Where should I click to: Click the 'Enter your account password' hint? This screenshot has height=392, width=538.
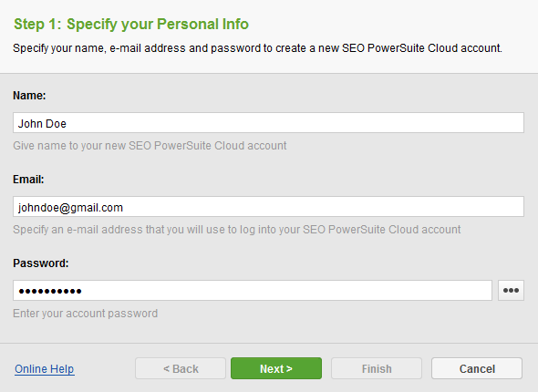[85, 314]
